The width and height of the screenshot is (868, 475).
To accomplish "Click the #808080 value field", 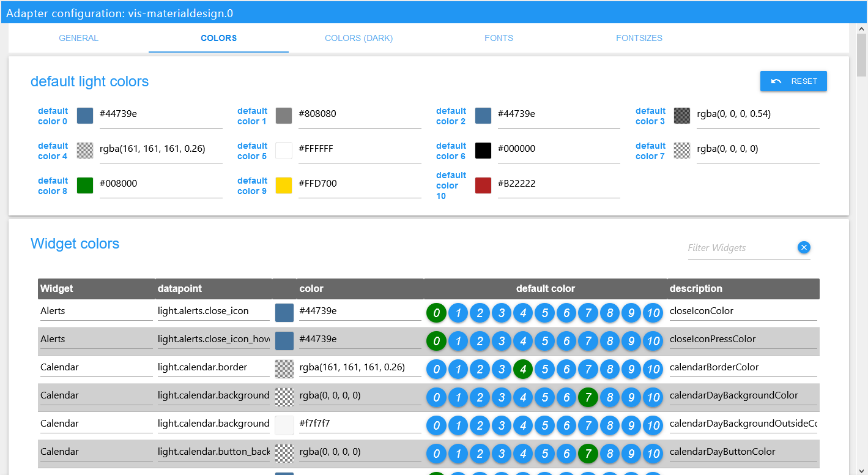I will click(x=360, y=114).
